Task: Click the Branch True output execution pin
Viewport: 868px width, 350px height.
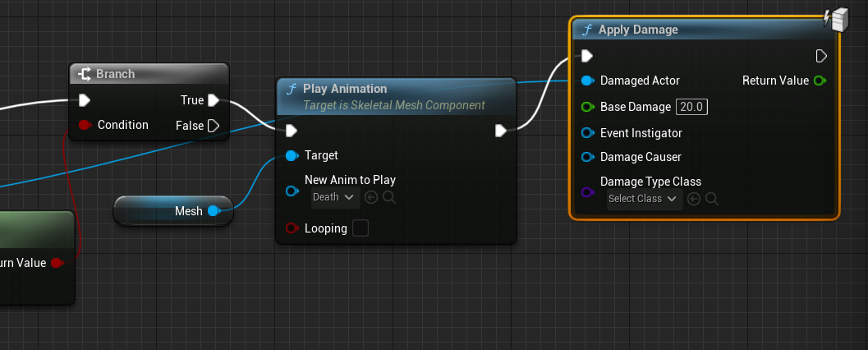Action: pos(214,100)
